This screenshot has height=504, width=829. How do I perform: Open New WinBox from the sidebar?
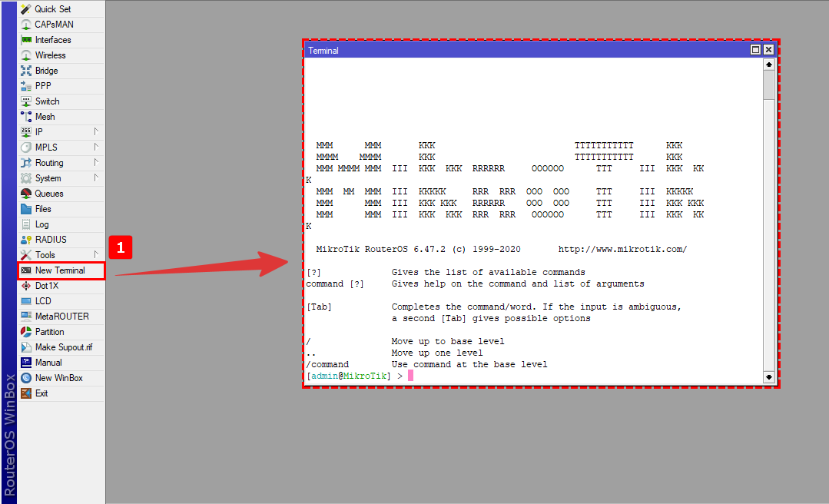tap(58, 378)
